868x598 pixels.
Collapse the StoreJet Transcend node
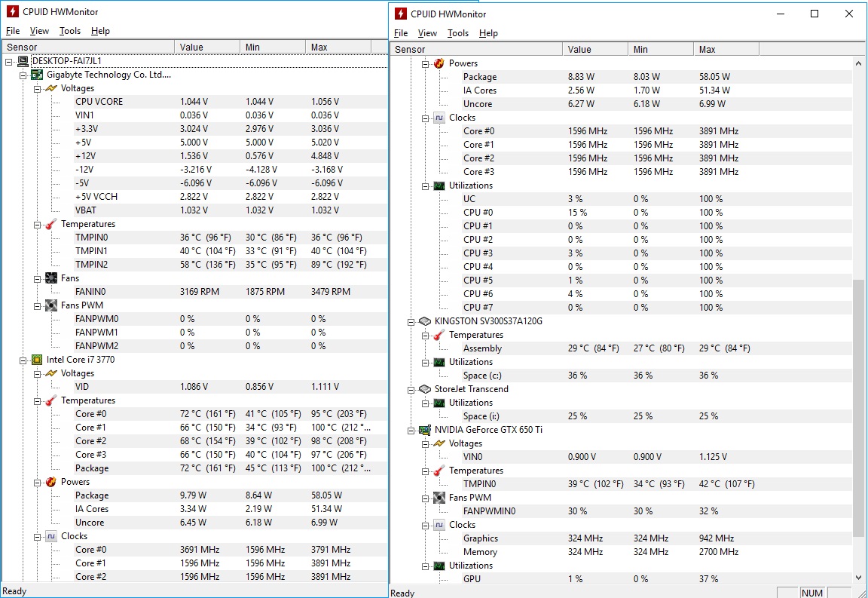click(x=411, y=390)
